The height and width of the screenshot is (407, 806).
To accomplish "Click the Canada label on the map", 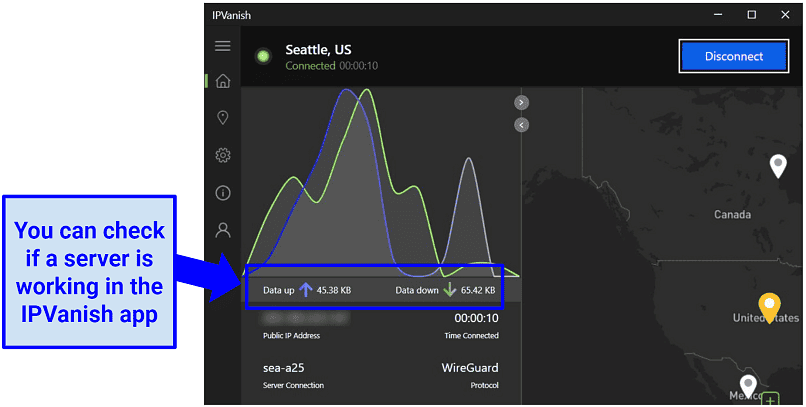I will (x=732, y=214).
